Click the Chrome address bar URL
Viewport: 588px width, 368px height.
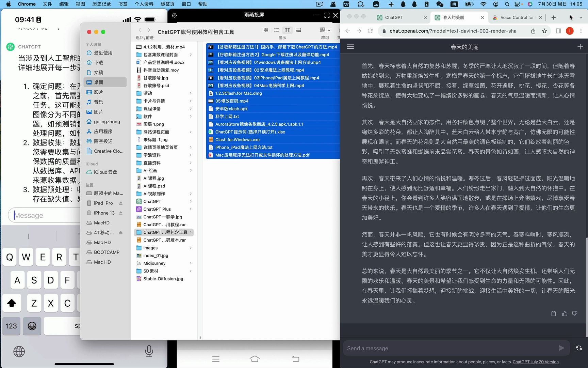453,31
